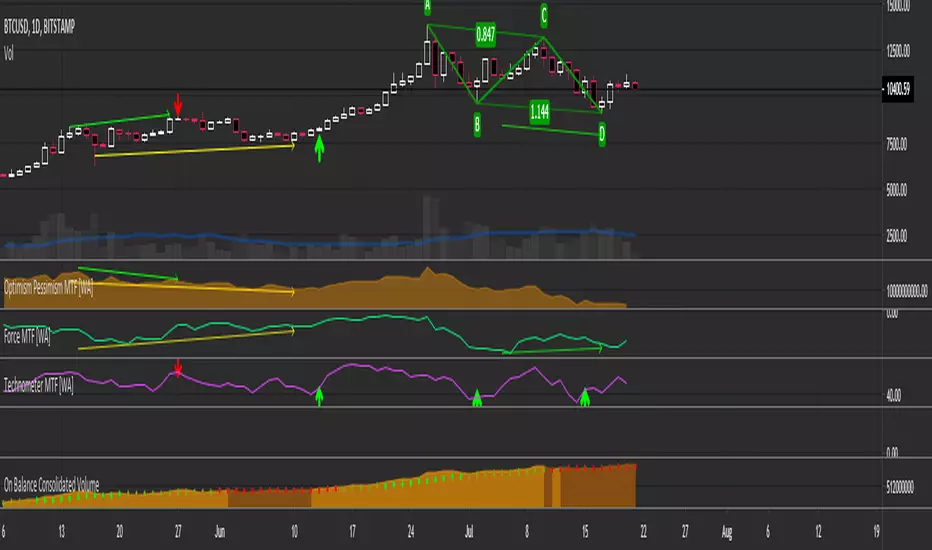Select the Force MTF [WA] indicator label
Screen dimensions: 932x550
click(27, 337)
